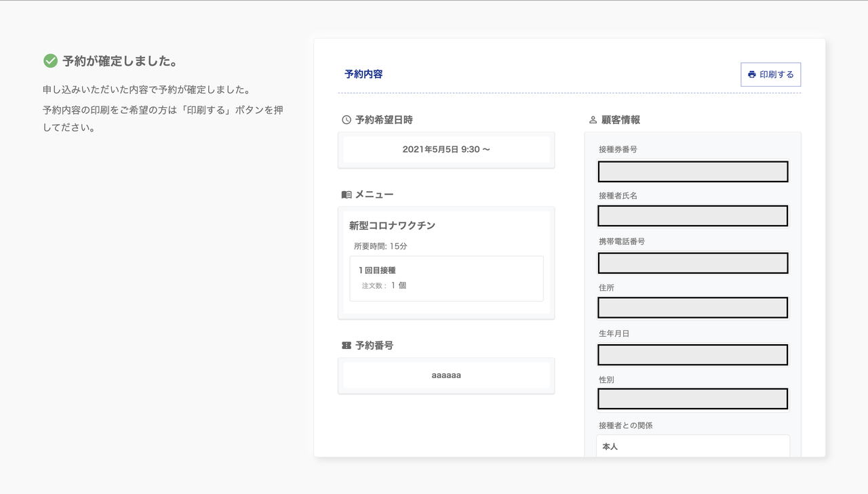Screen dimensions: 868x494
Task: Click the 予約が確定しました confirmation heading
Action: (x=120, y=61)
